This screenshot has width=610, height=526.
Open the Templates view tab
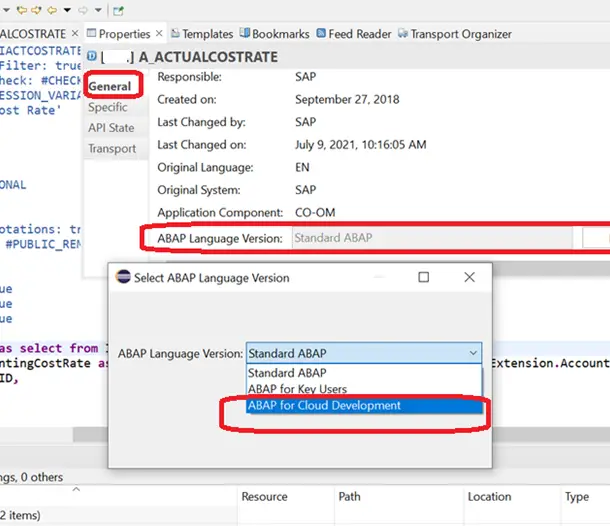point(202,34)
